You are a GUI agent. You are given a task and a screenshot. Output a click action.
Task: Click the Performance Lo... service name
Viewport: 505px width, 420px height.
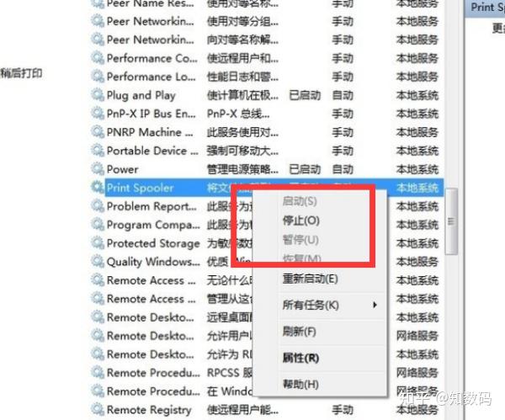pos(151,77)
